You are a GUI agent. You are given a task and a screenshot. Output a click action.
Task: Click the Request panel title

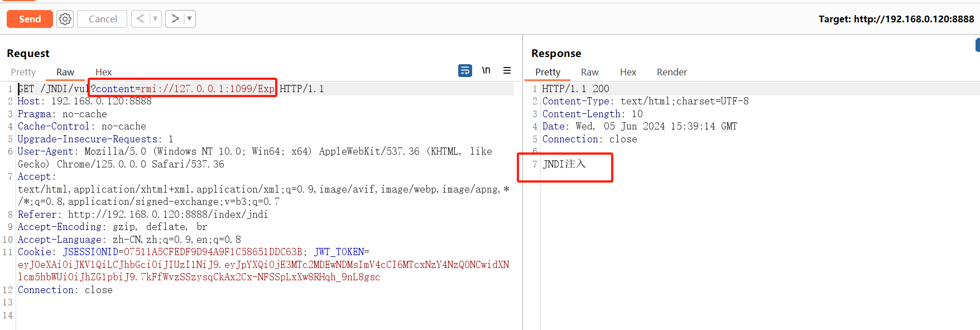point(28,54)
